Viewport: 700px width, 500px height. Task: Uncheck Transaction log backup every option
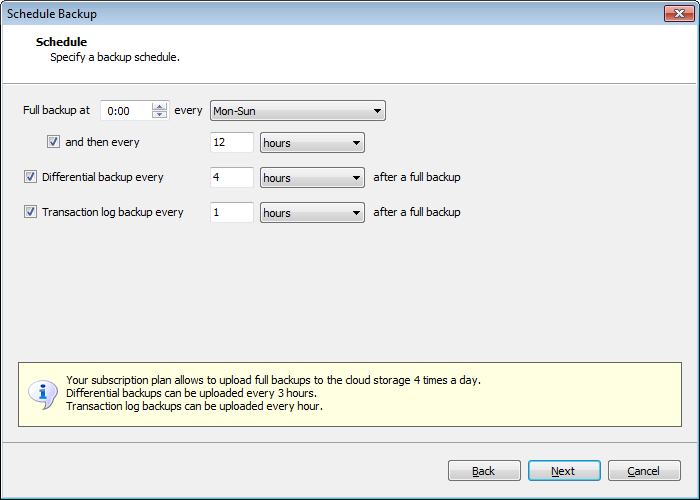30,212
